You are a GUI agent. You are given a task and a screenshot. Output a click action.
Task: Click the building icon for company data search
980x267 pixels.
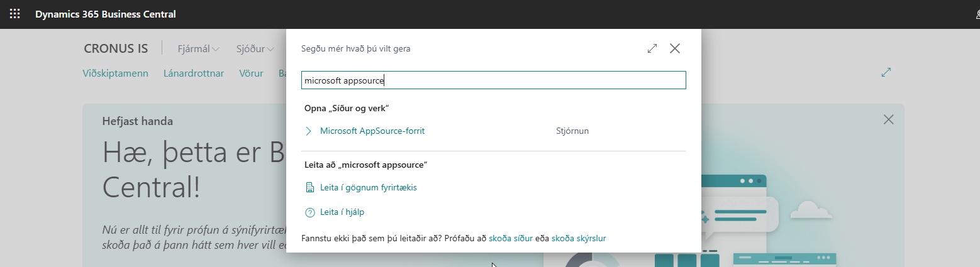pos(309,187)
